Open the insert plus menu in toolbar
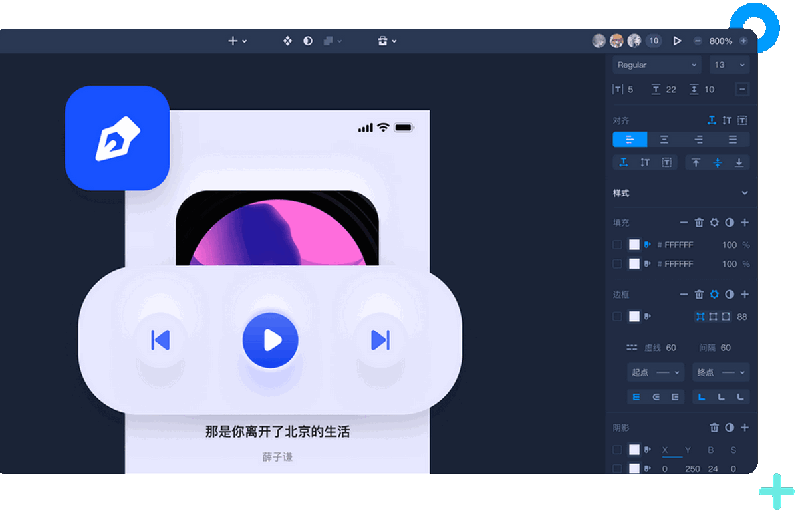The height and width of the screenshot is (532, 798). [237, 41]
